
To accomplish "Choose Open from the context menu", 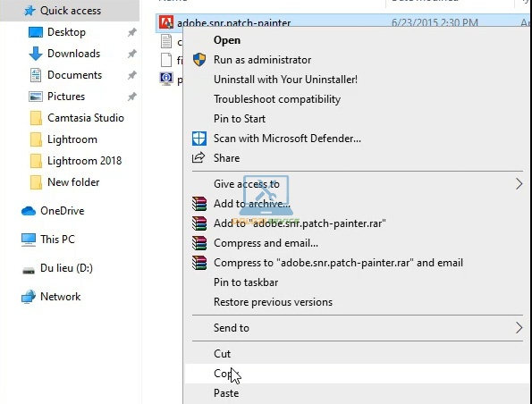I will tap(227, 40).
